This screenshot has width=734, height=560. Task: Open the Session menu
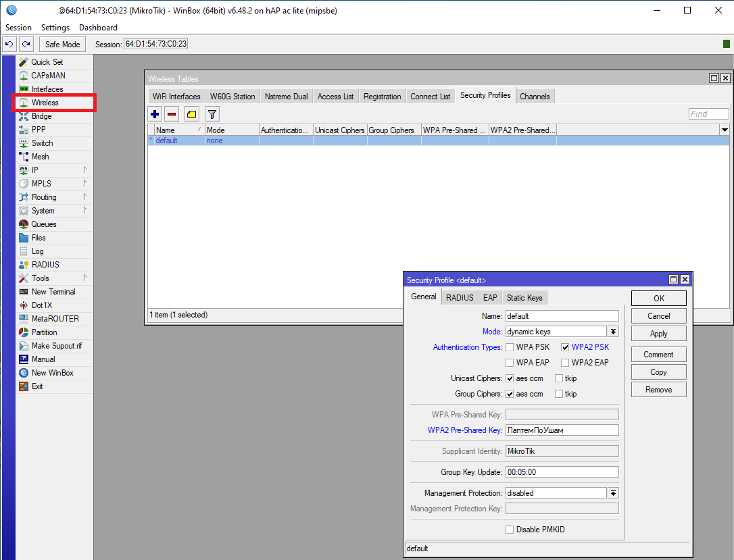(x=18, y=28)
